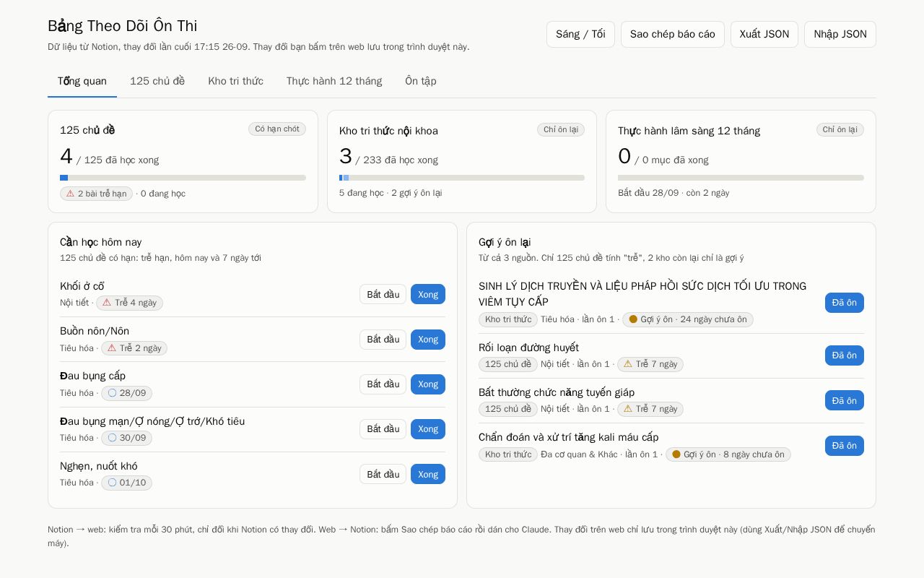Click Đã ôn for SINH LÝ DỊCH TRUYỀN
The height and width of the screenshot is (578, 924).
[845, 303]
